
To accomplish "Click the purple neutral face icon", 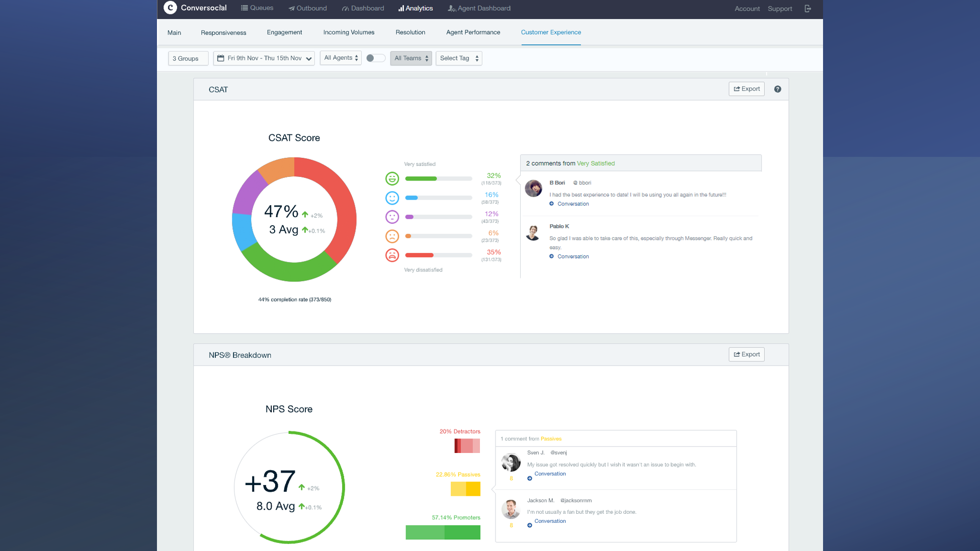I will 392,217.
